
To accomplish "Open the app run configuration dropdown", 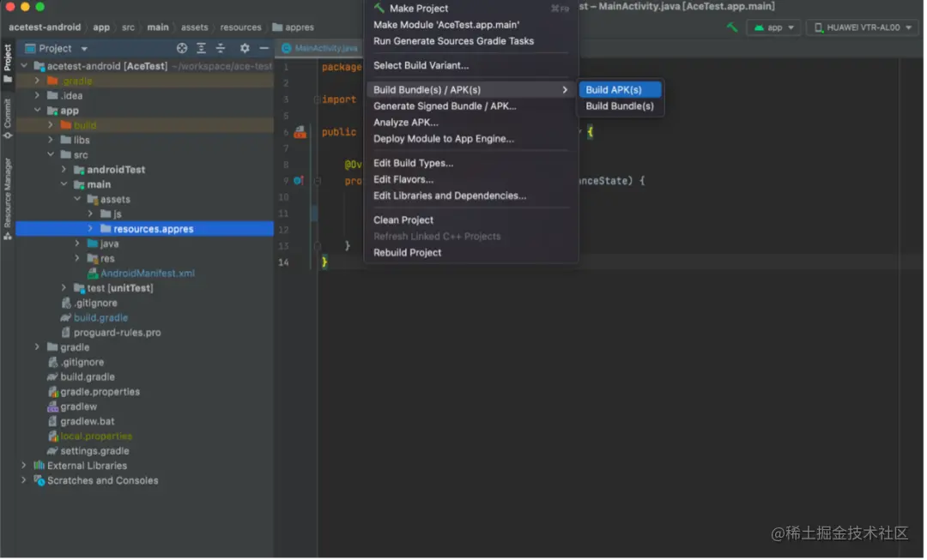I will (x=776, y=27).
